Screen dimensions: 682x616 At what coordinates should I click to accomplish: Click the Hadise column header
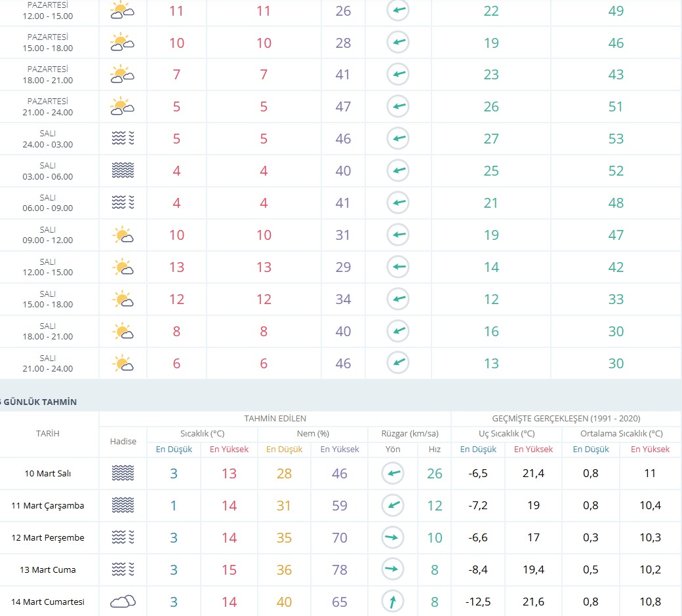point(123,441)
